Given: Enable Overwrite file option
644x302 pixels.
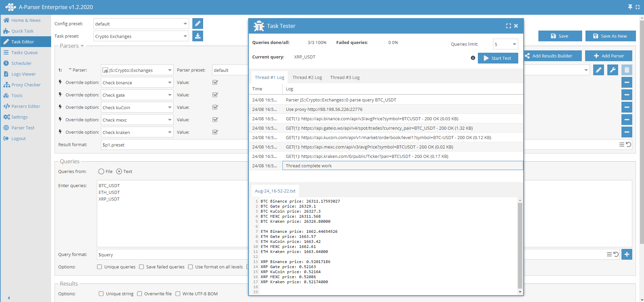Looking at the screenshot, I should 140,294.
